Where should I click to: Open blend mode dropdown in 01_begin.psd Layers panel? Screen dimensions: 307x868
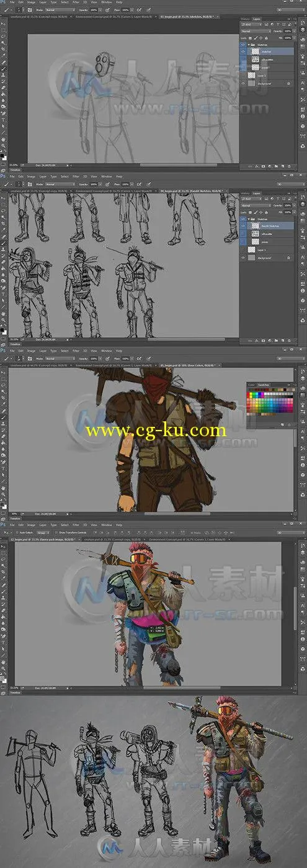256,31
